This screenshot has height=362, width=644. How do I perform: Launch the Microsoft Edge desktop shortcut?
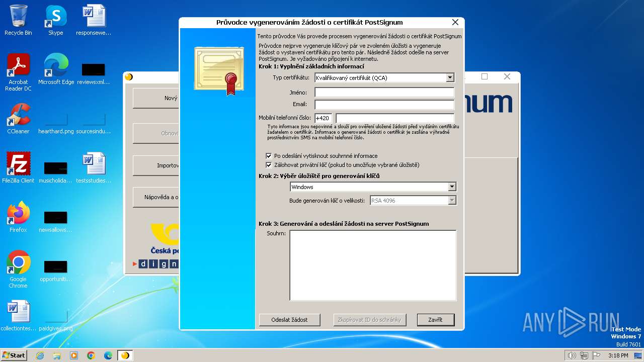[56, 69]
